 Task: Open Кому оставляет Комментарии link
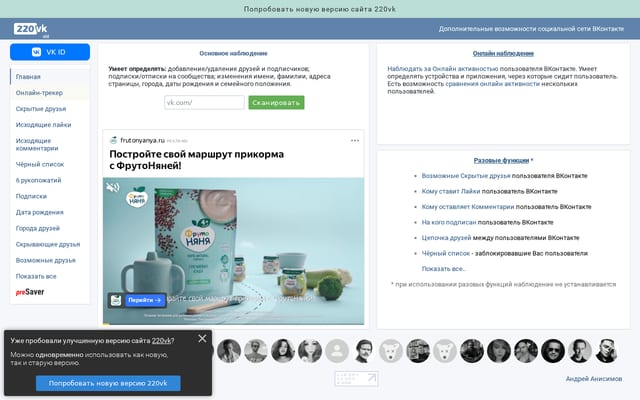[468, 207]
